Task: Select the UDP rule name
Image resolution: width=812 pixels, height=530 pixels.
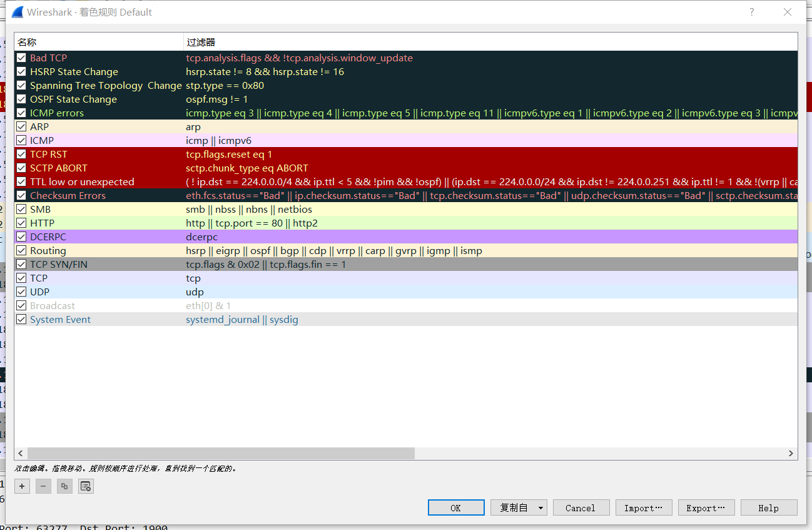Action: [39, 292]
